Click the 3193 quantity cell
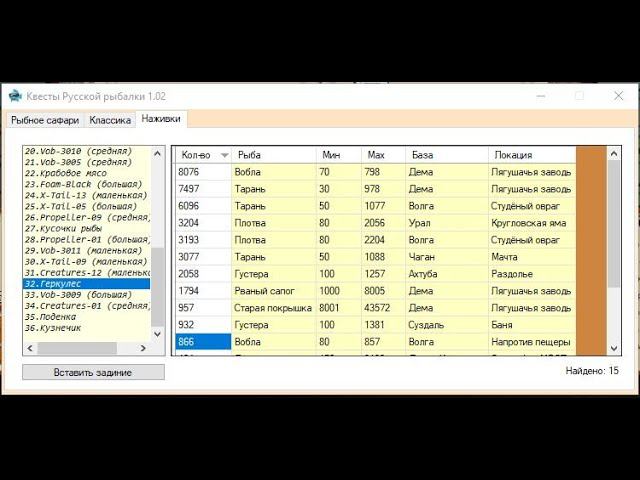This screenshot has height=480, width=640. (203, 240)
